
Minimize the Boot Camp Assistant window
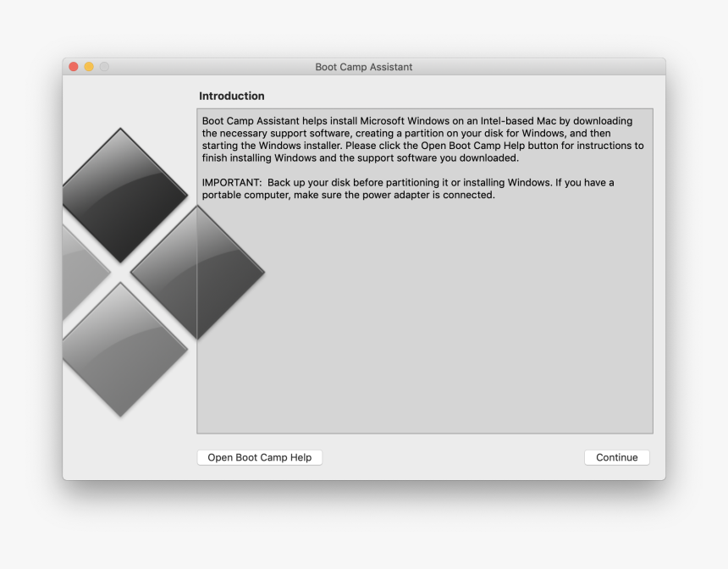(89, 67)
